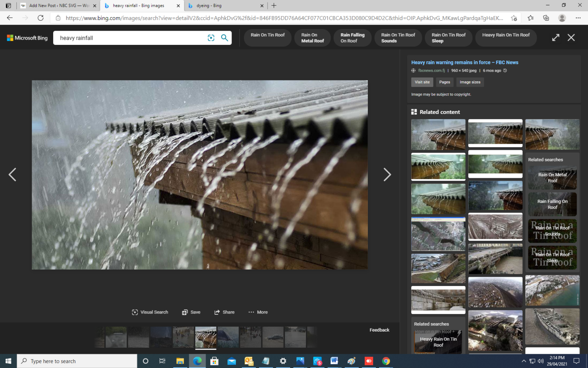Open the More options menu
588x368 pixels.
(x=258, y=312)
